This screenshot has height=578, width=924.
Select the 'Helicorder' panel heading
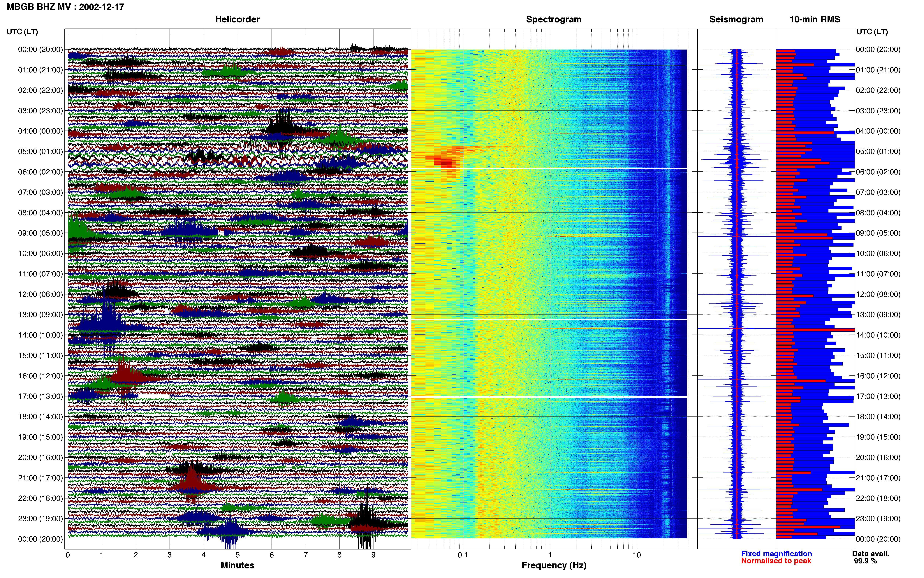coord(237,19)
